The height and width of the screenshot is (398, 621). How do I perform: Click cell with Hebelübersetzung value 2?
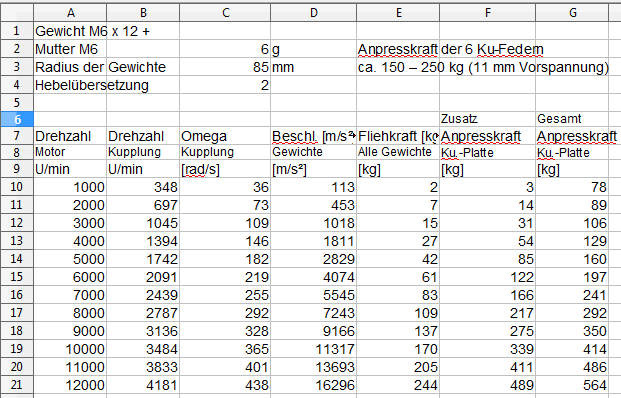[225, 85]
